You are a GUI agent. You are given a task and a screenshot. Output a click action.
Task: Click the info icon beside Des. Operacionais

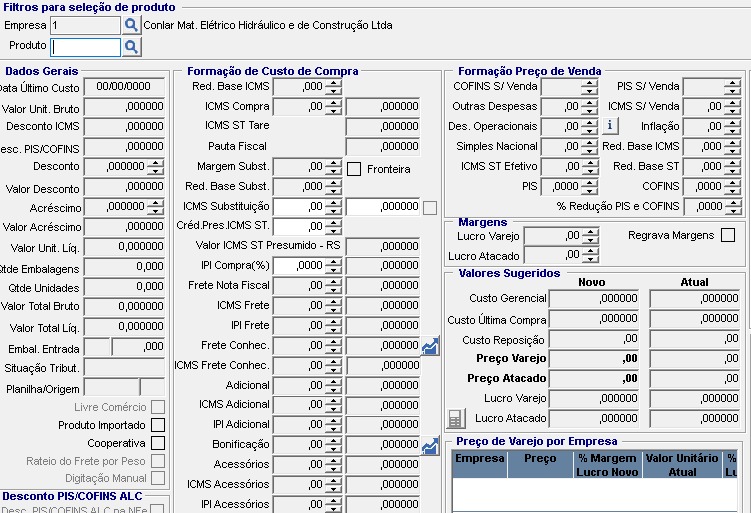click(x=611, y=126)
